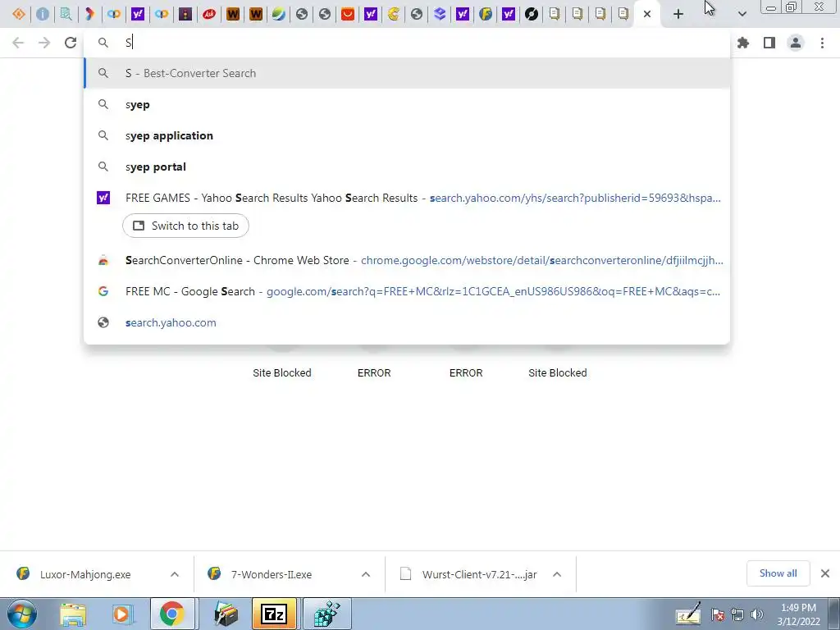
Task: Open the 7-Zip taskbar icon
Action: pyautogui.click(x=274, y=614)
